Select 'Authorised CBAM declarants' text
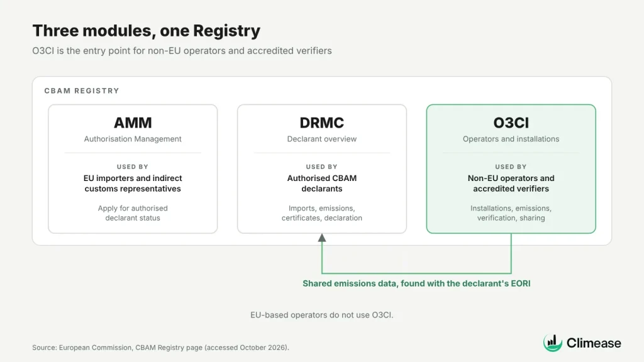This screenshot has width=644, height=362. click(x=321, y=184)
